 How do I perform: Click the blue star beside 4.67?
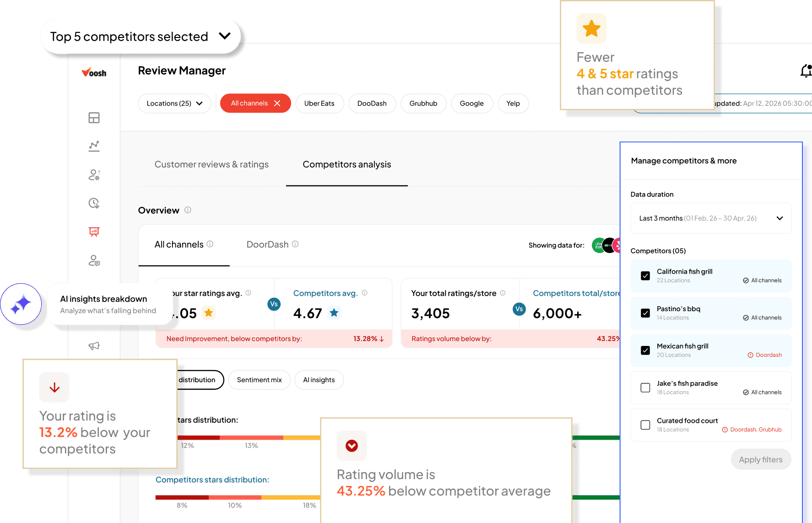point(334,313)
